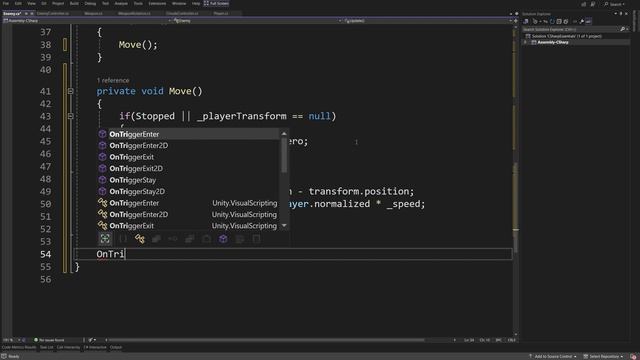Open the member dropdown in navigation bar

coord(427,20)
